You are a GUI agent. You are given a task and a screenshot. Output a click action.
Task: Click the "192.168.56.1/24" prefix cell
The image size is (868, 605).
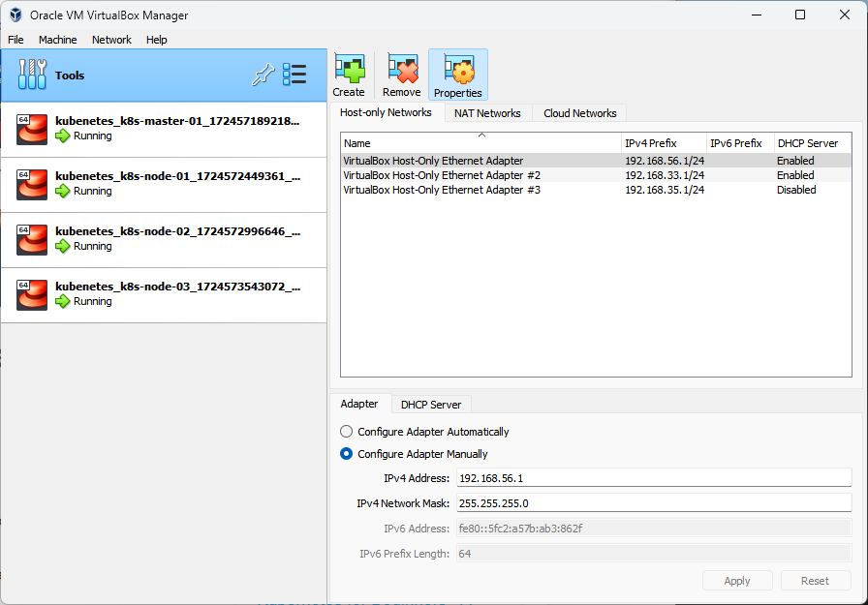pyautogui.click(x=665, y=161)
